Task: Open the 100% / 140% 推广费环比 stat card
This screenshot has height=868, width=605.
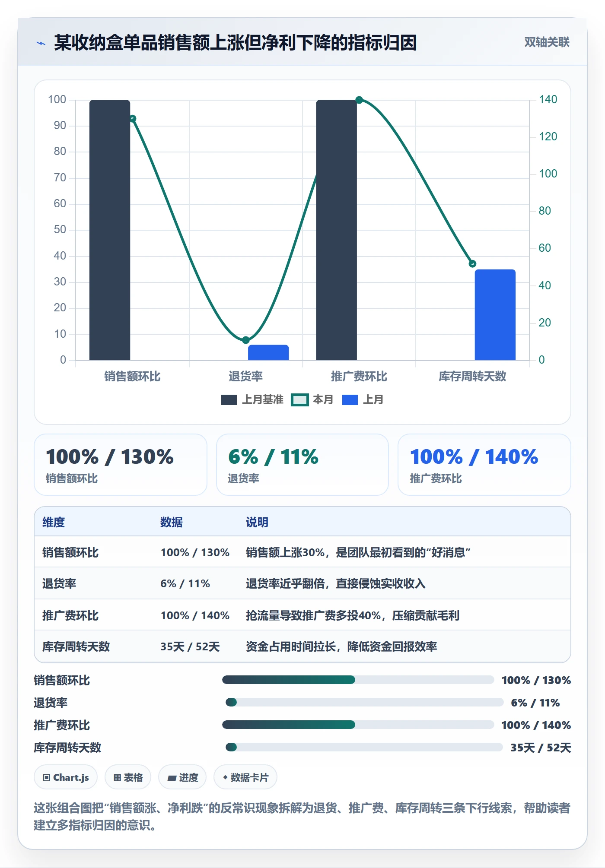Action: [x=484, y=465]
